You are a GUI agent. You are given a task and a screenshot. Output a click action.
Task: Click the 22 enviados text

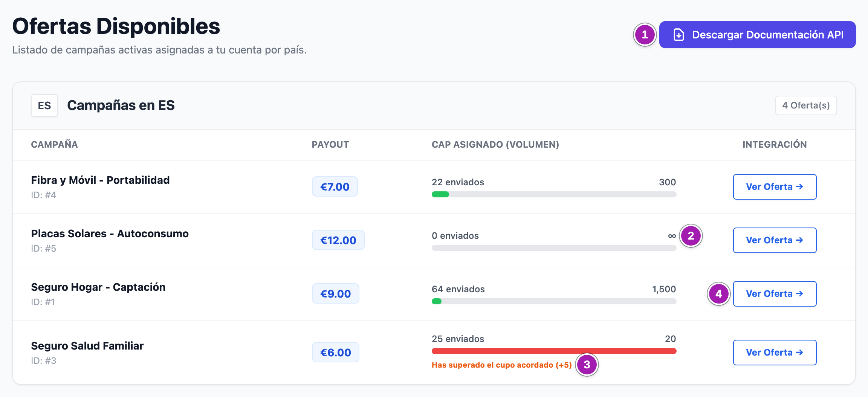(x=458, y=182)
